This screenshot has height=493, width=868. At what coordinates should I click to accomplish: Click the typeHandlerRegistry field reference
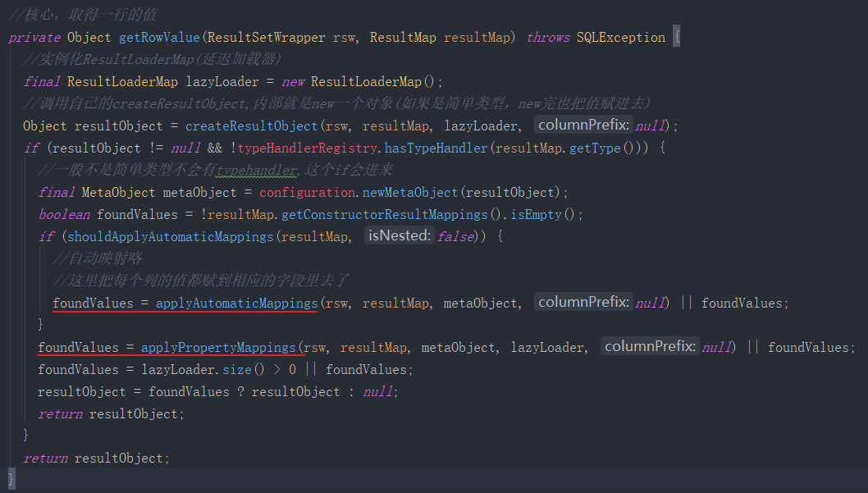pyautogui.click(x=307, y=148)
